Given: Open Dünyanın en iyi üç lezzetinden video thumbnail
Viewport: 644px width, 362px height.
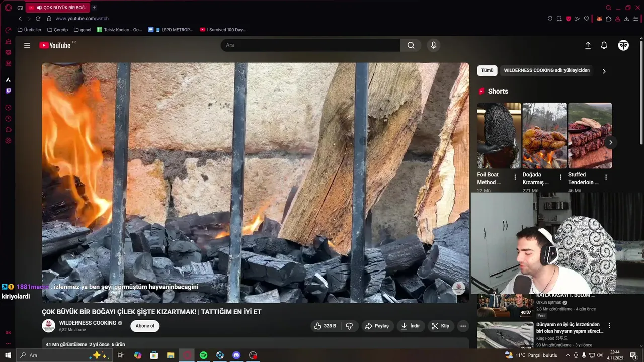Looking at the screenshot, I should [x=505, y=335].
